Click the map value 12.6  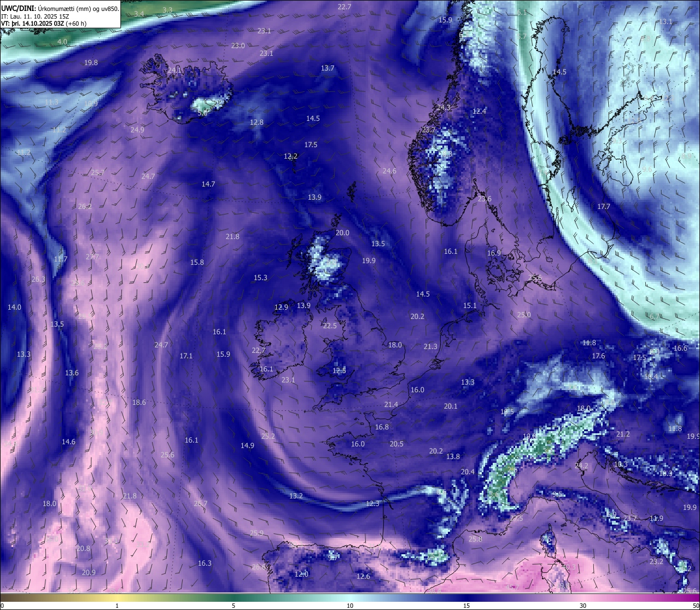click(363, 576)
